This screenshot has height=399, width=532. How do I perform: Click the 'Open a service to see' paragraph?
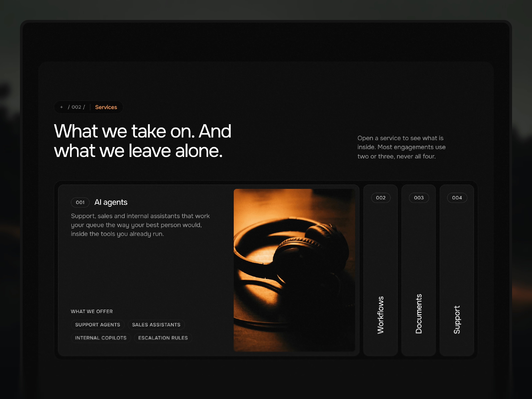tap(401, 147)
